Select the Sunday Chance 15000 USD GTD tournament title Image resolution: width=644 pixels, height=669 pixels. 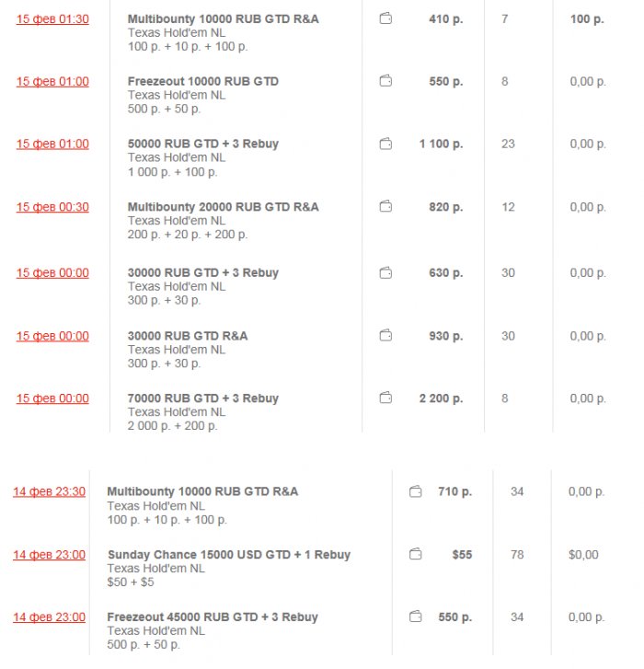(x=228, y=555)
